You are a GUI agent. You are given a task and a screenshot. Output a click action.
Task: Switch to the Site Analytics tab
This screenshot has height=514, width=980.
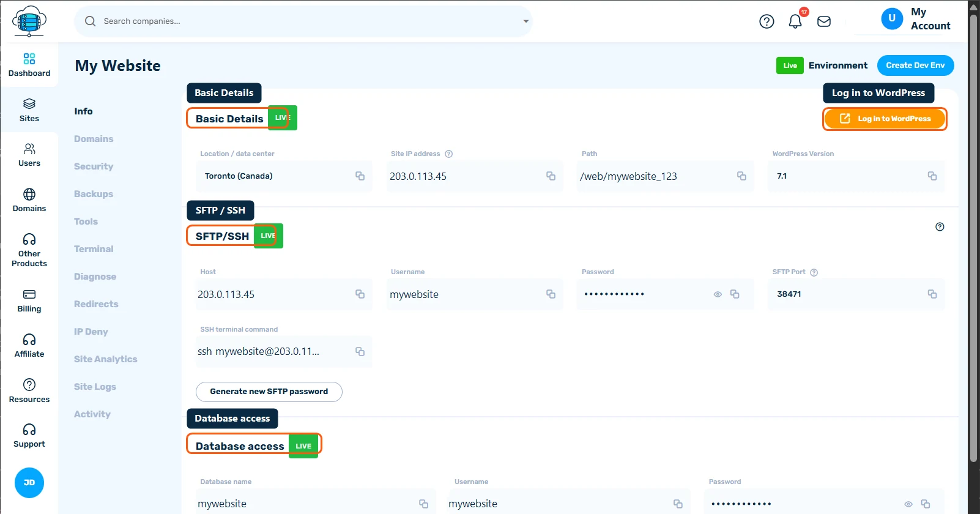tap(106, 359)
